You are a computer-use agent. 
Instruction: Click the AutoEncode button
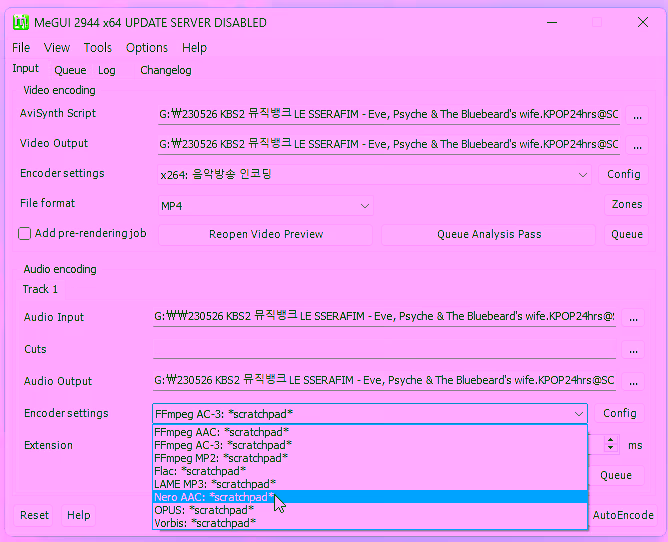[x=623, y=515]
